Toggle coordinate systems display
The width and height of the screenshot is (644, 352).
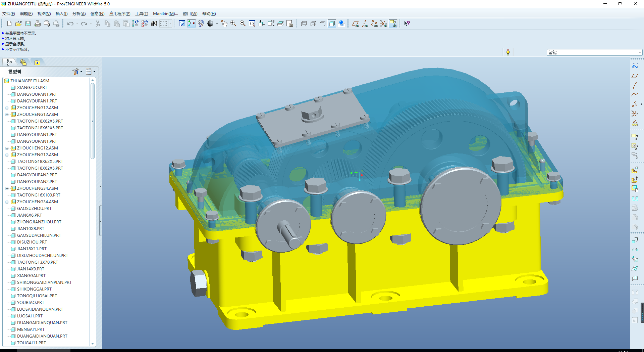(384, 24)
